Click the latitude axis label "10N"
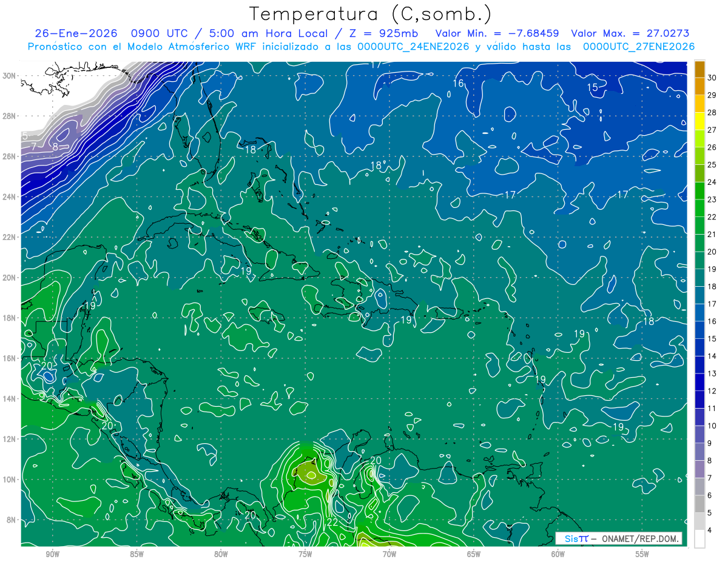Screen dimensions: 728x562 point(10,479)
